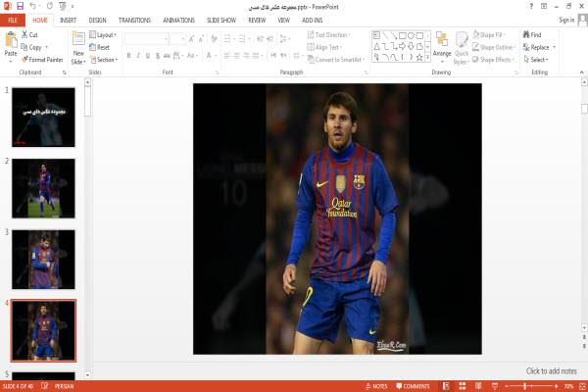The height and width of the screenshot is (392, 588).
Task: Clear all formatting
Action: click(214, 39)
